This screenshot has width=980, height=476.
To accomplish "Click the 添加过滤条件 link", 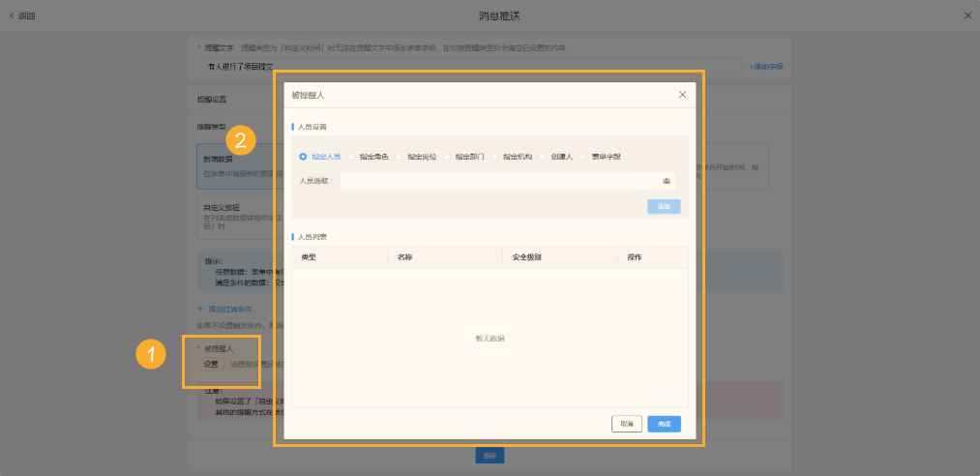I will [225, 310].
